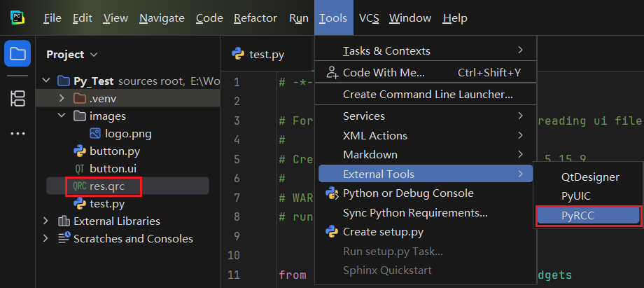Image resolution: width=644 pixels, height=288 pixels.
Task: Select External Tools menu entry
Action: click(426, 174)
